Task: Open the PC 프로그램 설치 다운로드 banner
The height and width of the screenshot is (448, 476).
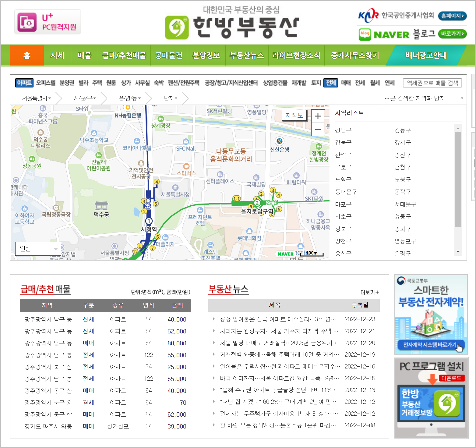Action: pos(431,398)
